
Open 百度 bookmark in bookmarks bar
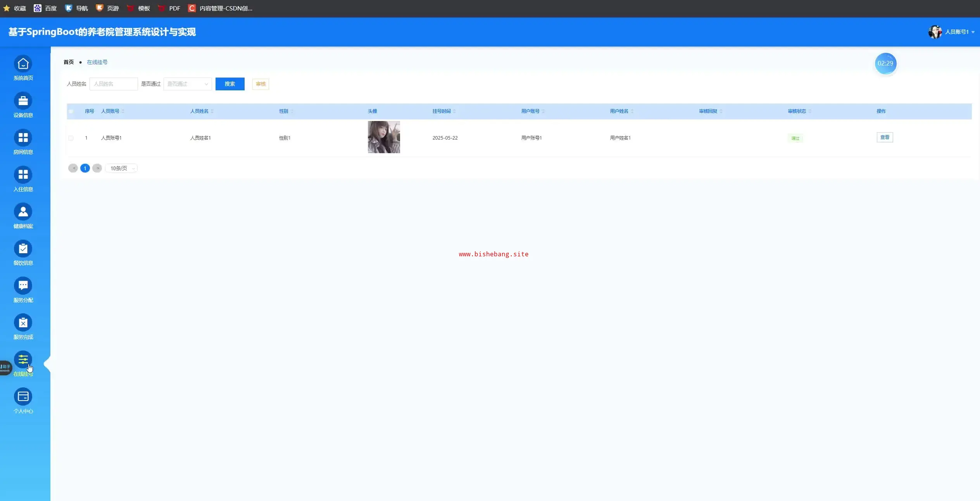(x=46, y=8)
